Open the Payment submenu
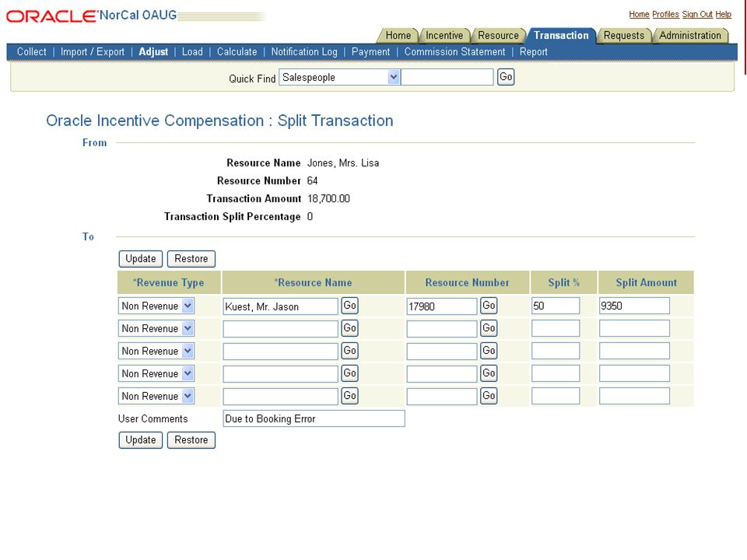The image size is (747, 560). pyautogui.click(x=370, y=52)
